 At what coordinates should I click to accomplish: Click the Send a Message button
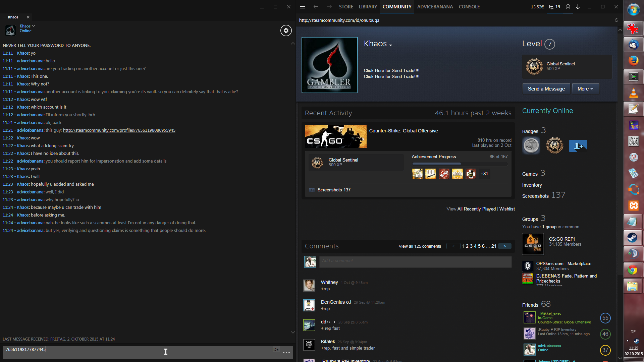(546, 89)
